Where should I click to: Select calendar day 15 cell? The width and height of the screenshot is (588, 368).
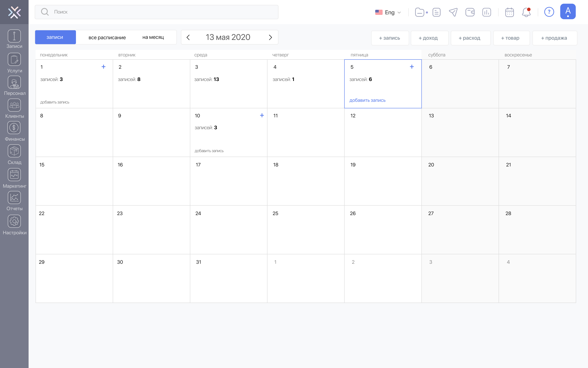pos(74,181)
